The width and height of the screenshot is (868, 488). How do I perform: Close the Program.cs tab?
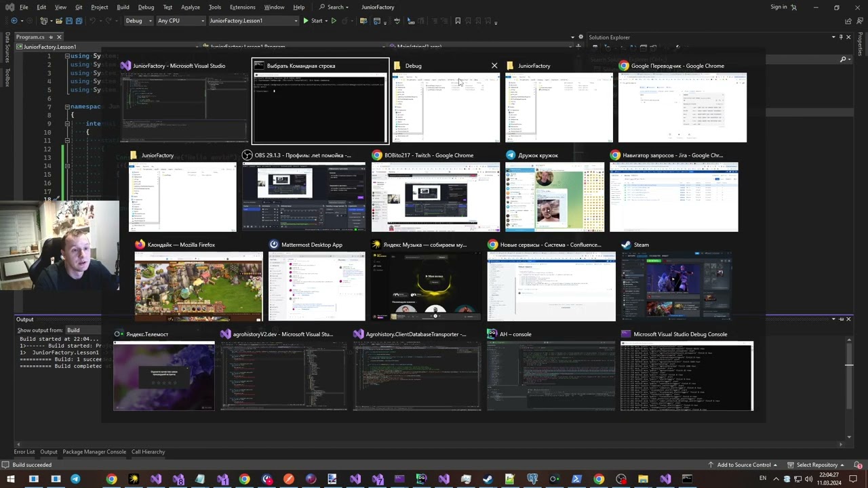click(x=59, y=37)
